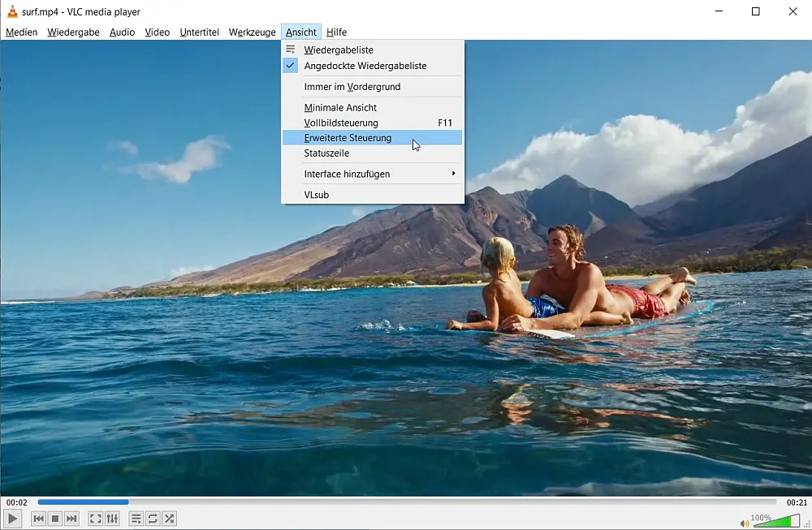Open the Medien menu
812x530 pixels.
[x=21, y=32]
